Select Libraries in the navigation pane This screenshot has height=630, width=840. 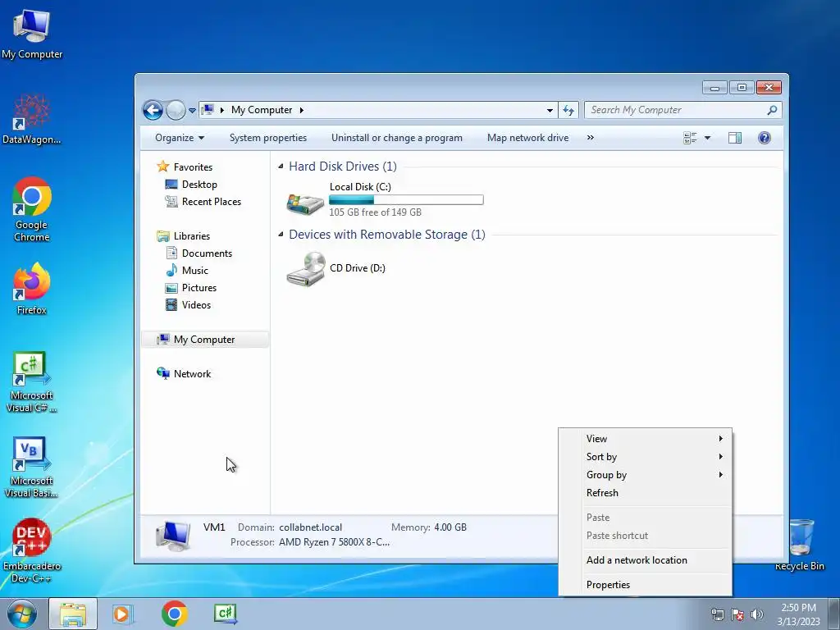tap(184, 235)
